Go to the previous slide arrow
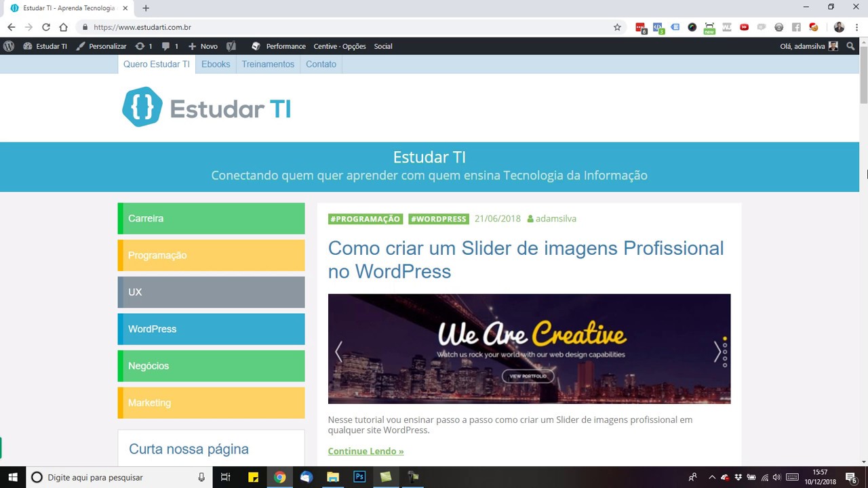Image resolution: width=868 pixels, height=488 pixels. click(x=338, y=351)
